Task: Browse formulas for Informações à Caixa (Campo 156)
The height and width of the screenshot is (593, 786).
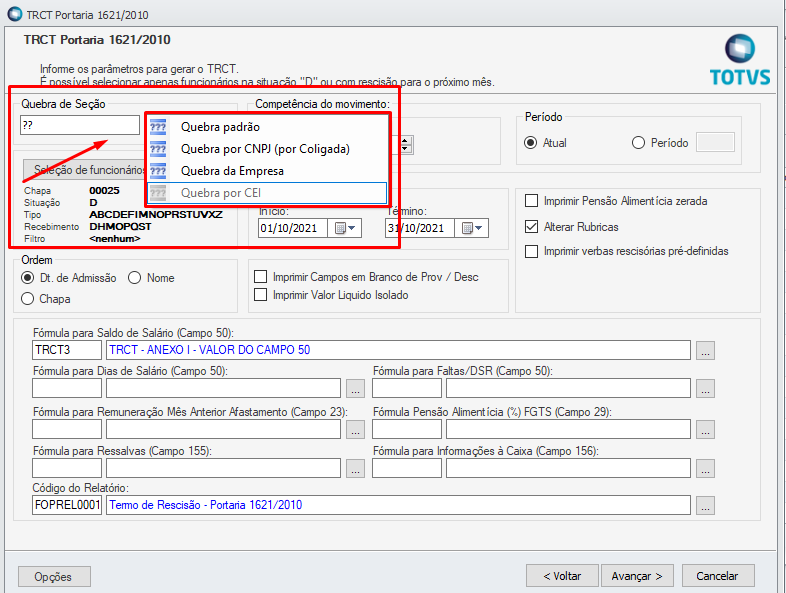Action: click(705, 469)
